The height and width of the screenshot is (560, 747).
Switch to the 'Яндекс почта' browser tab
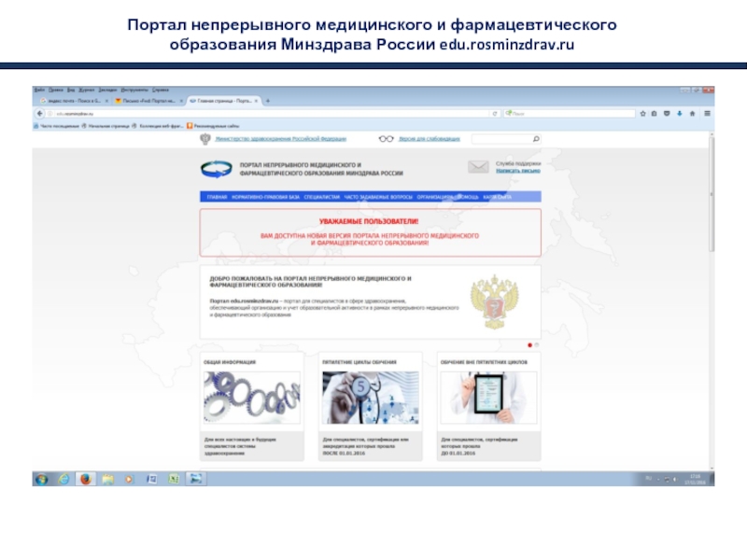tap(73, 101)
